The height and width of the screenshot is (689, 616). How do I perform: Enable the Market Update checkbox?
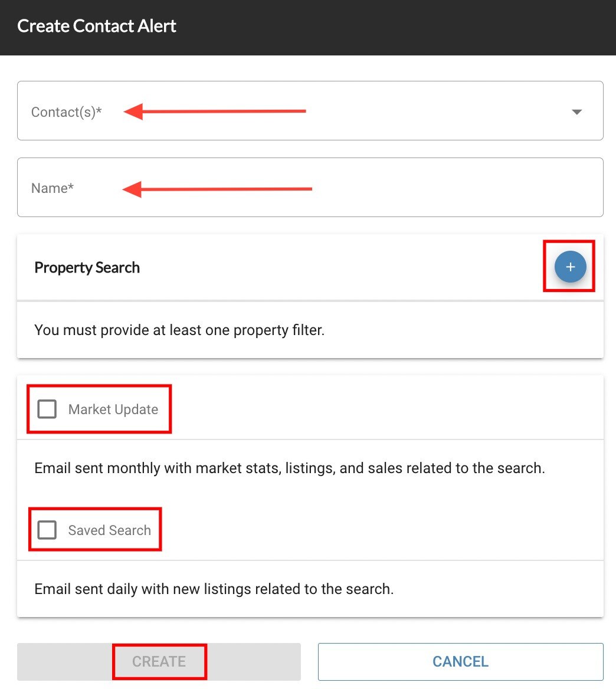pyautogui.click(x=47, y=409)
